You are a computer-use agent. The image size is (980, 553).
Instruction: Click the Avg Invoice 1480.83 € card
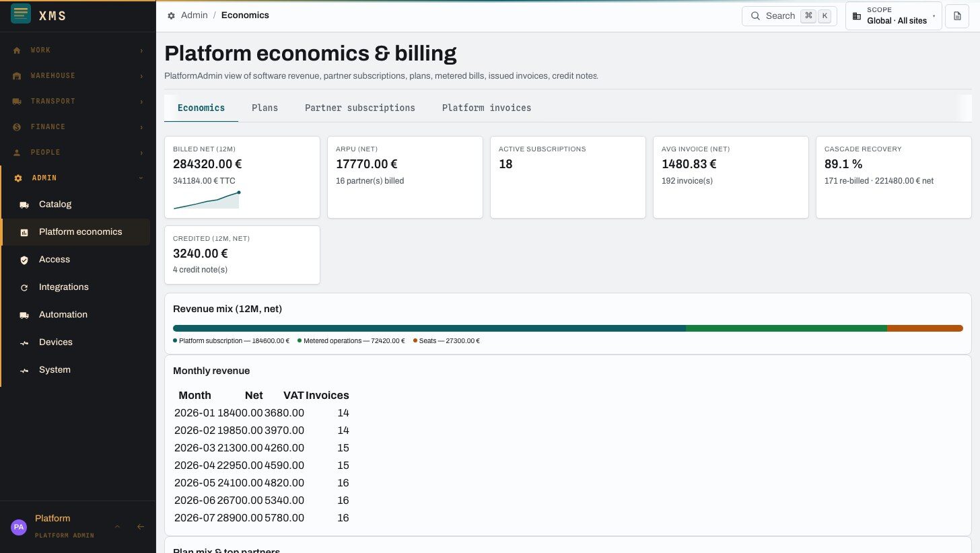731,178
